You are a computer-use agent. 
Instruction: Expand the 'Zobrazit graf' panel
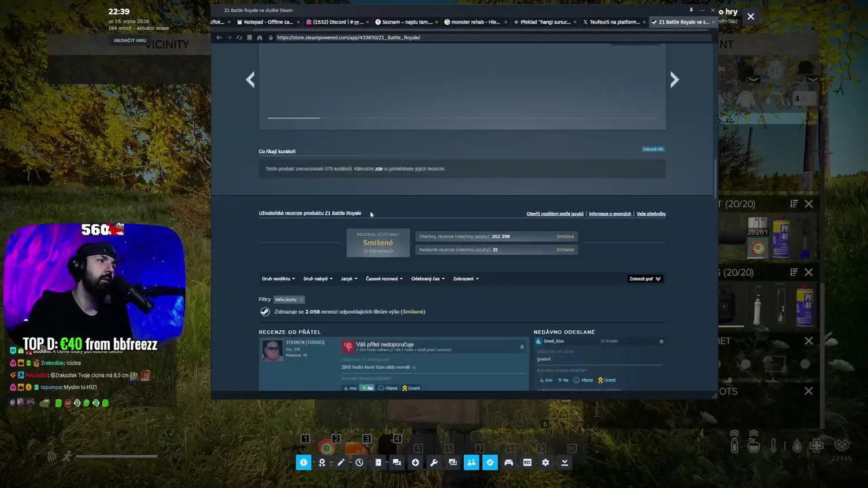point(645,279)
